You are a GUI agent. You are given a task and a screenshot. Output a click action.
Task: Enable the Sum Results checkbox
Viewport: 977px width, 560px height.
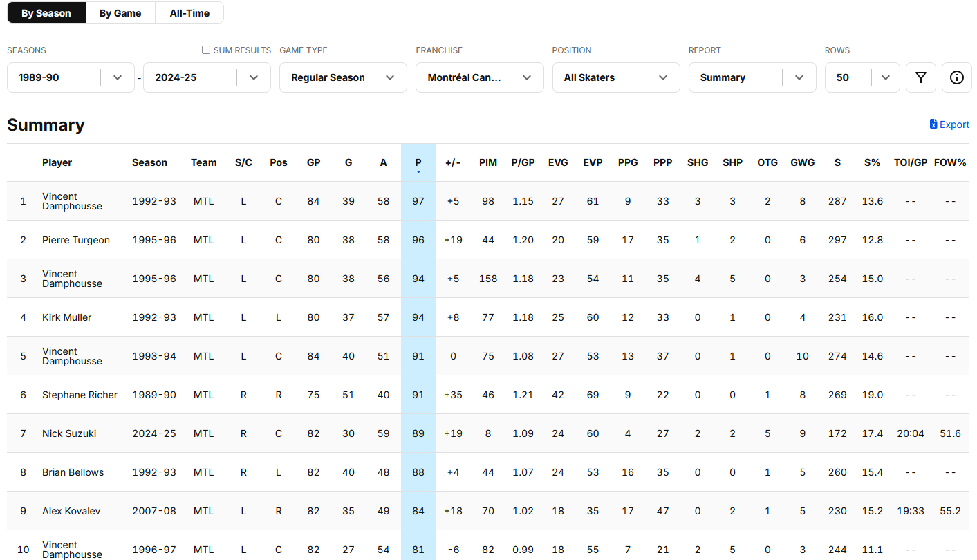tap(206, 50)
